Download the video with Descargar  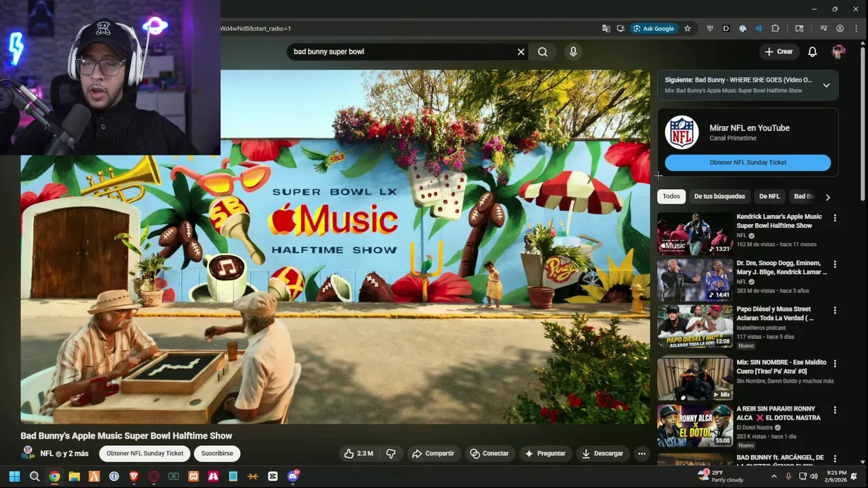coord(602,453)
